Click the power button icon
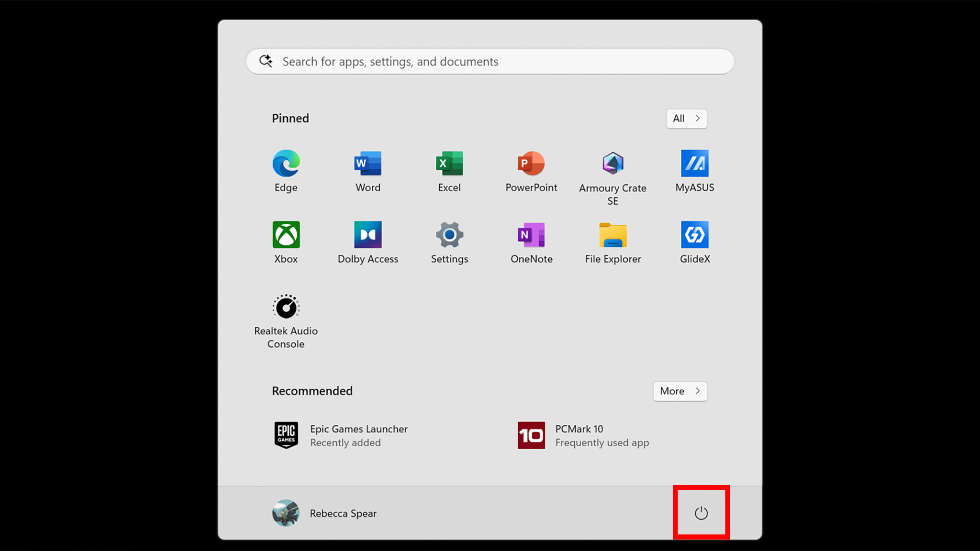The height and width of the screenshot is (551, 980). (x=701, y=513)
